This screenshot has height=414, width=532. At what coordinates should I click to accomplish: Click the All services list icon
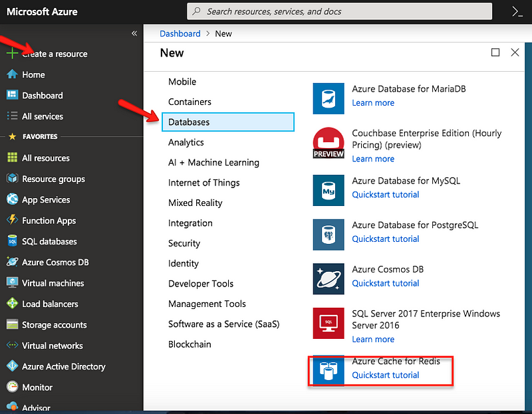12,116
